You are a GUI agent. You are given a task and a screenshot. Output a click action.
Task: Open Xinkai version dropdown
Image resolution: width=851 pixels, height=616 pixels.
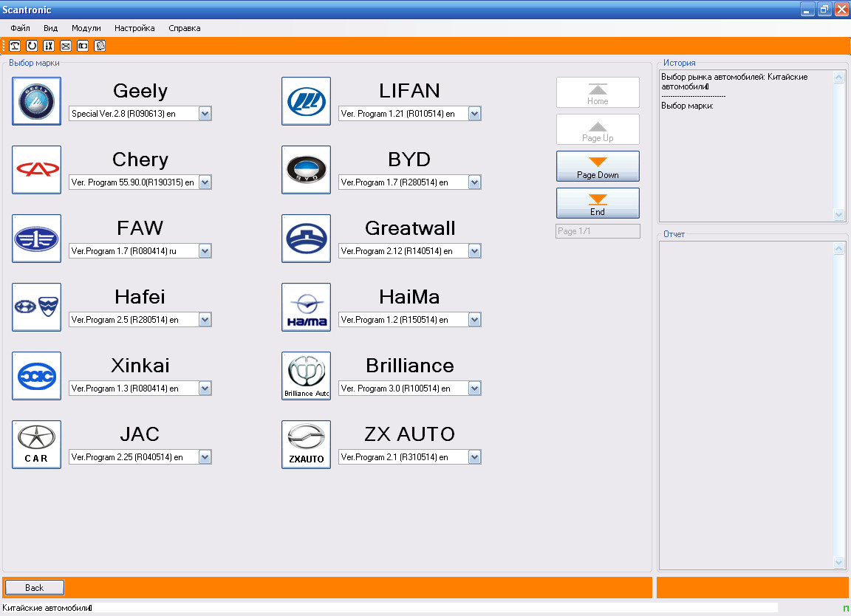coord(205,389)
